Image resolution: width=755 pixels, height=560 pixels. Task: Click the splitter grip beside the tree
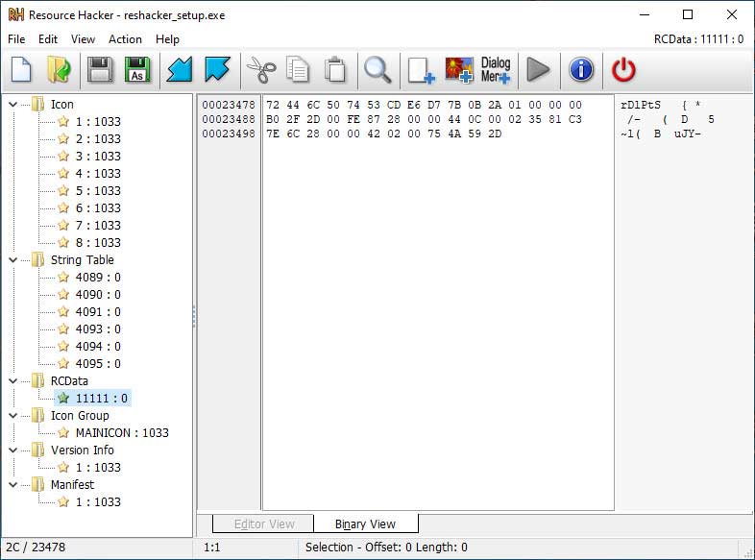click(194, 316)
